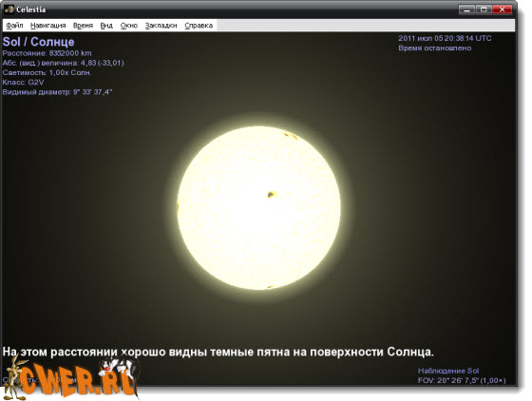Click the 'Наблюдение Sol' status text
Viewport: 532px width, 401px height.
448,371
